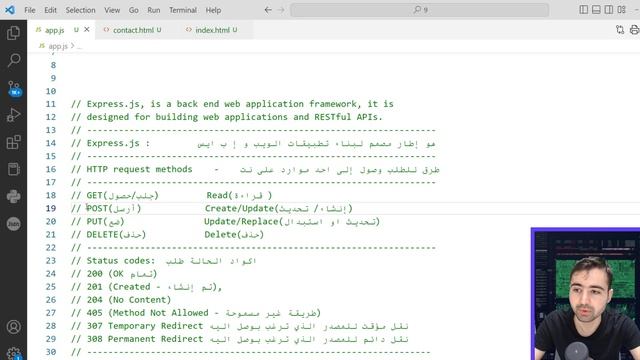Click the compare changes icon in editor toolbar

tap(620, 29)
